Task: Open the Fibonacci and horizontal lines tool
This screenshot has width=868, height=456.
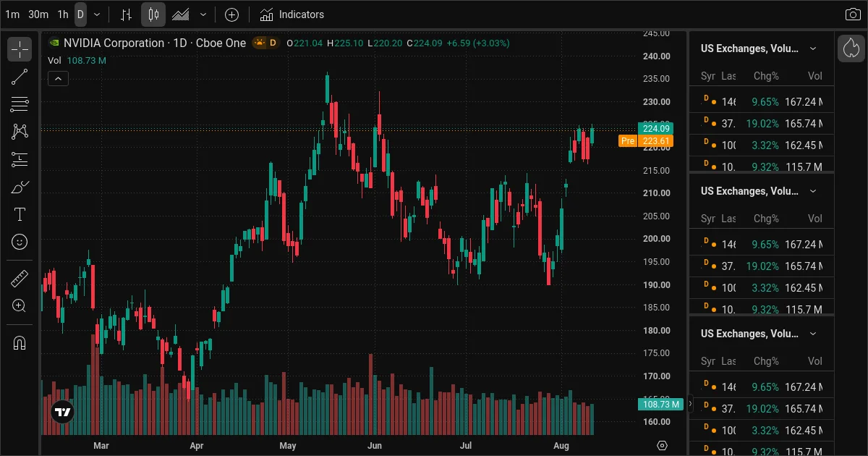Action: coord(20,104)
